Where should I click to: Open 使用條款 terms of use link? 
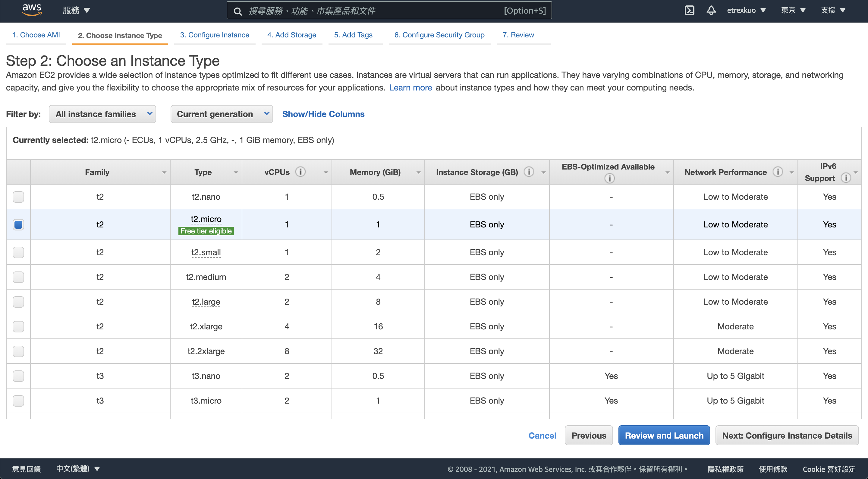(x=773, y=469)
